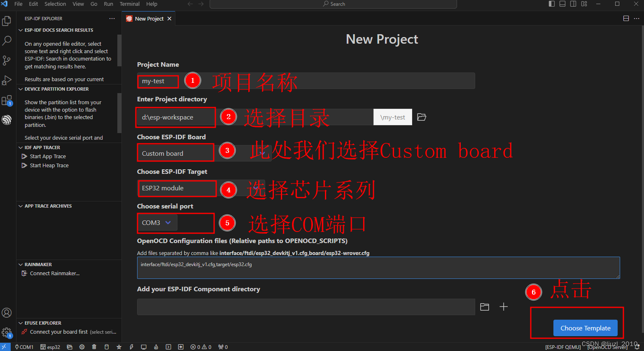Collapse the IDF App Tracer section
This screenshot has width=644, height=351.
point(69,147)
